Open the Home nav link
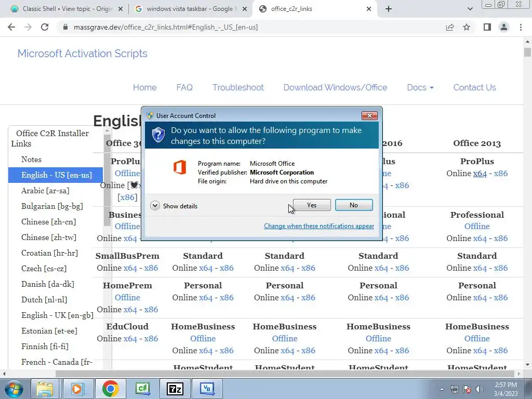The width and height of the screenshot is (532, 399). pyautogui.click(x=144, y=87)
